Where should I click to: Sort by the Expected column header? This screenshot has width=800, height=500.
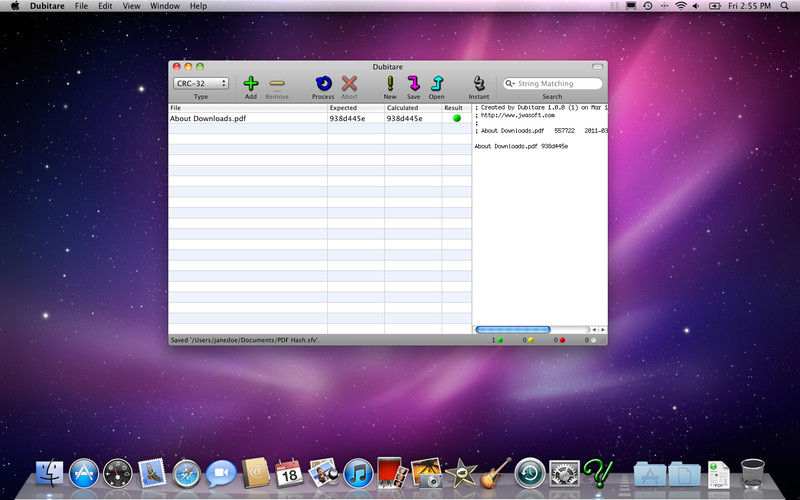click(356, 108)
